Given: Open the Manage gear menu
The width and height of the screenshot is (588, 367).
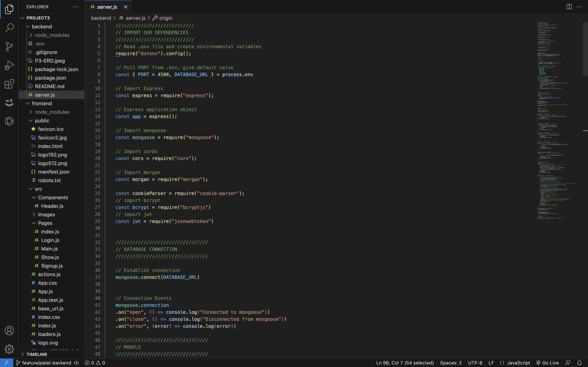Looking at the screenshot, I should pos(9,349).
